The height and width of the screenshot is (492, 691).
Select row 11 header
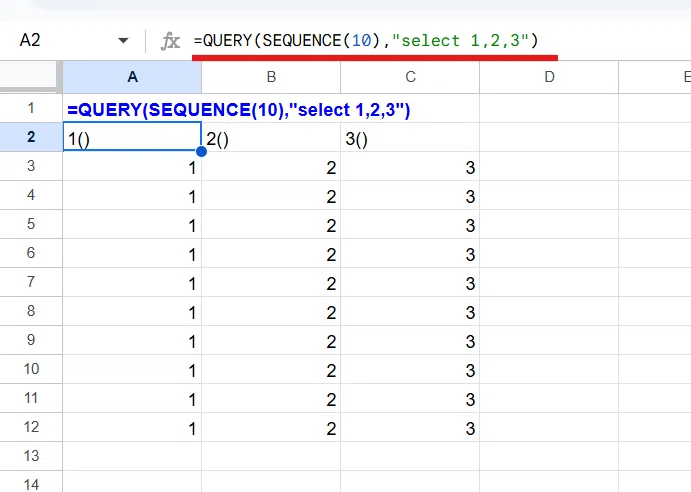(x=31, y=398)
